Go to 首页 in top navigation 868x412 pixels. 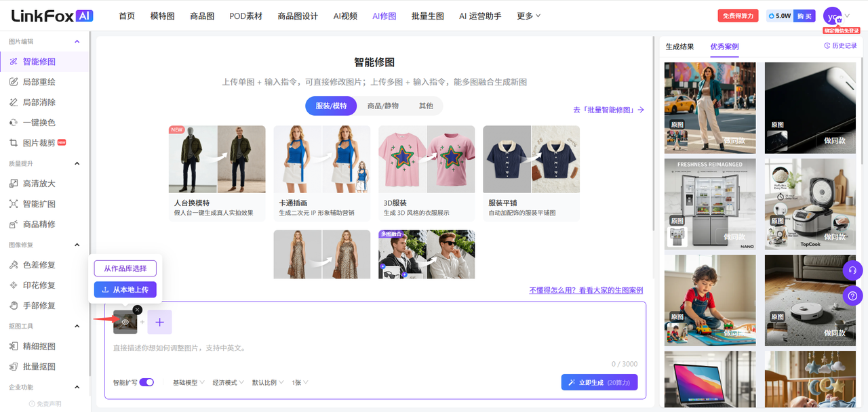coord(127,16)
